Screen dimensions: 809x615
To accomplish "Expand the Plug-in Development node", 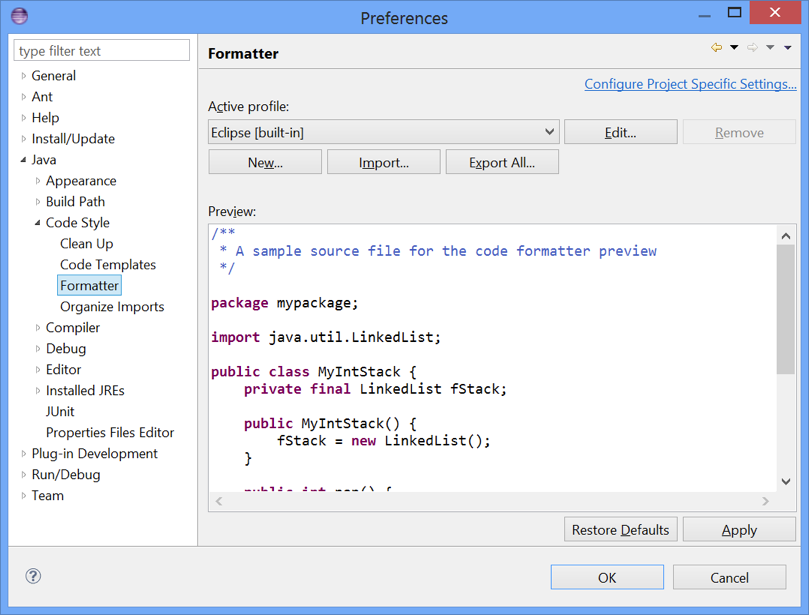I will click(x=24, y=454).
